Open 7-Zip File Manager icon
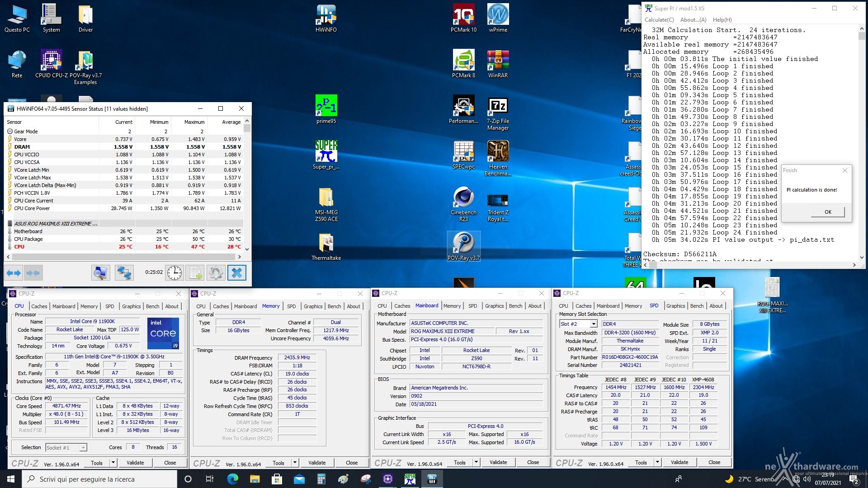The width and height of the screenshot is (868, 488). (x=498, y=113)
